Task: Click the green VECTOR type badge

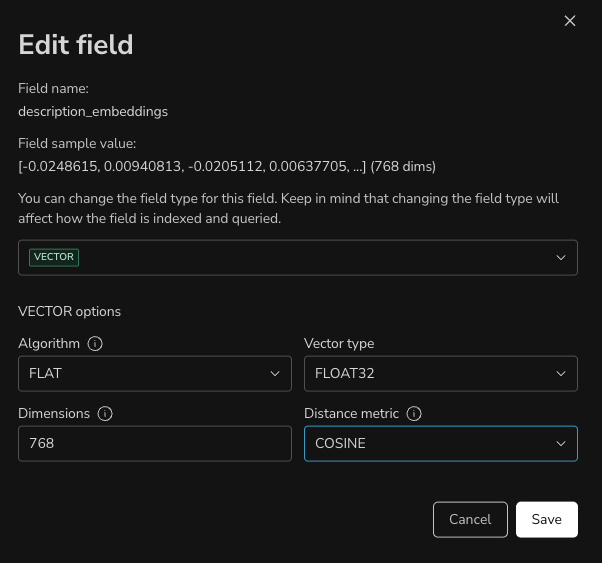Action: (54, 257)
